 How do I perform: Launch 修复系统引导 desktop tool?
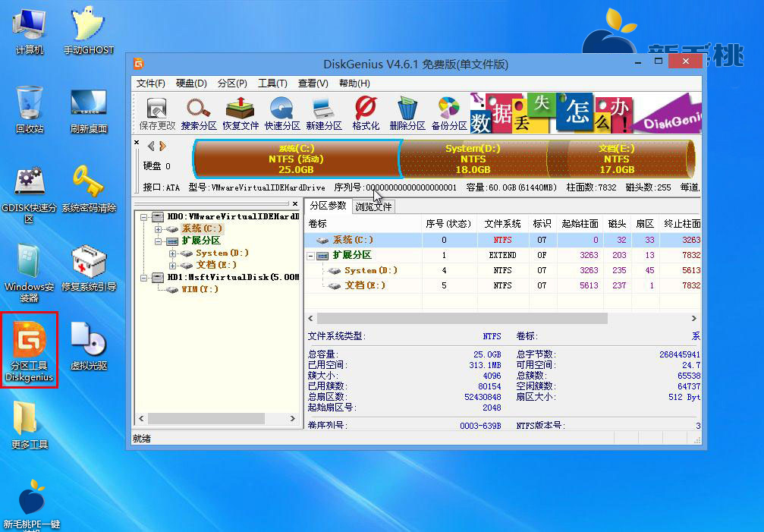tap(89, 269)
